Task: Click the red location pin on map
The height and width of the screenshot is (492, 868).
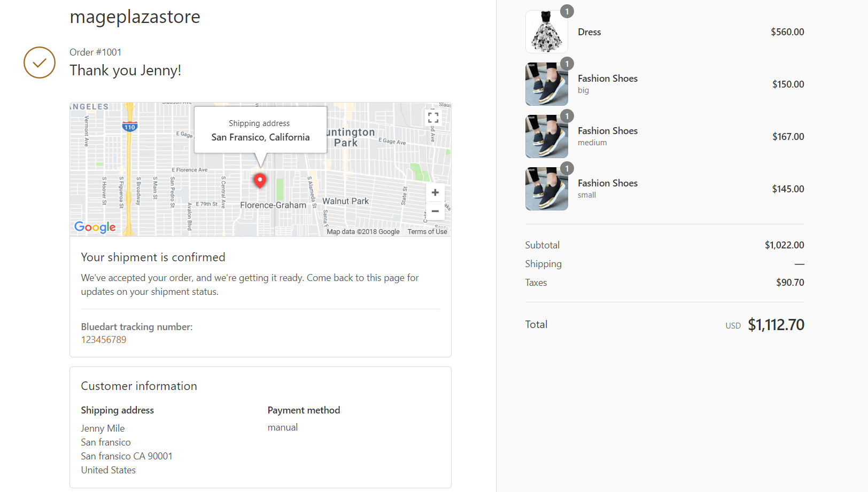Action: click(x=260, y=181)
